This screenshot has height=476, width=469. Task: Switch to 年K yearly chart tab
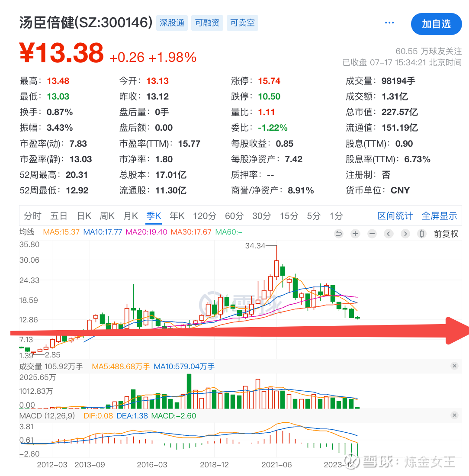pos(177,216)
